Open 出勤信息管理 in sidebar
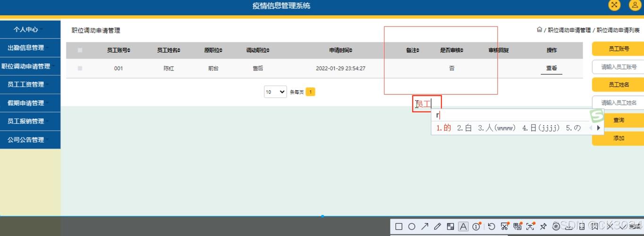This screenshot has width=644, height=236. (x=30, y=48)
